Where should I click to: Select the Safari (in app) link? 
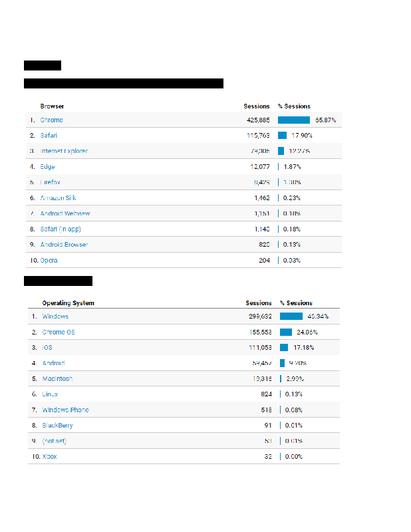click(61, 229)
